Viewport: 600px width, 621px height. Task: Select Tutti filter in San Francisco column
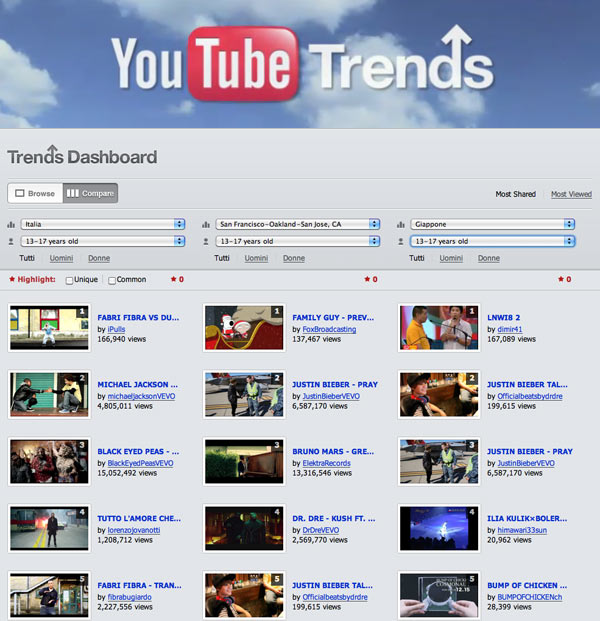click(222, 258)
